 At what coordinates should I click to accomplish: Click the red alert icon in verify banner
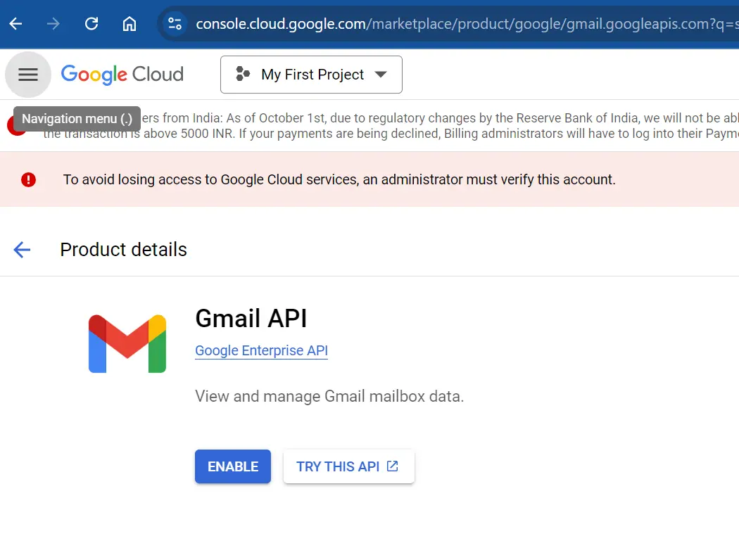pyautogui.click(x=28, y=179)
